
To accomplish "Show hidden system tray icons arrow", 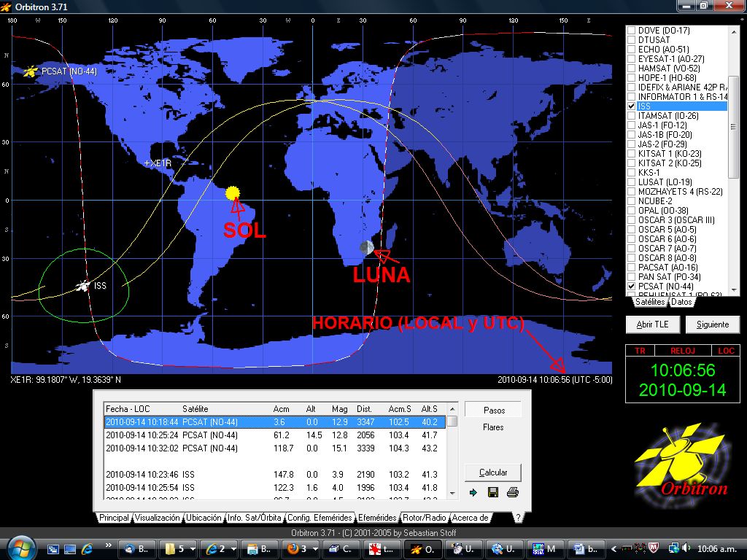I will tap(614, 549).
